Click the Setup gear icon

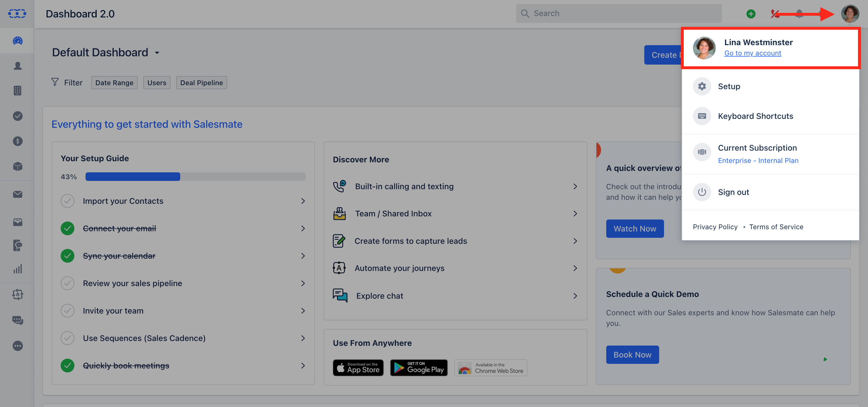pyautogui.click(x=702, y=86)
